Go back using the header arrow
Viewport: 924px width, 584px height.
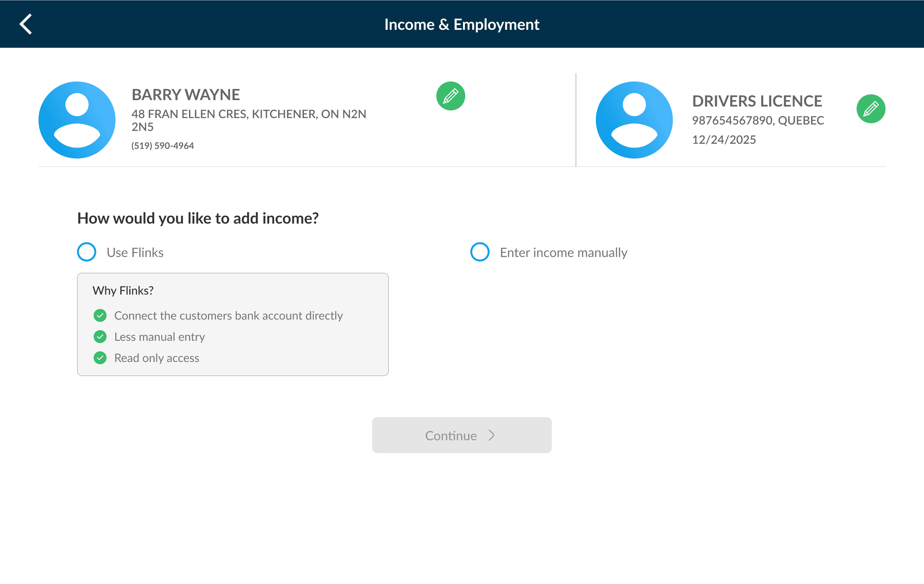click(x=26, y=24)
